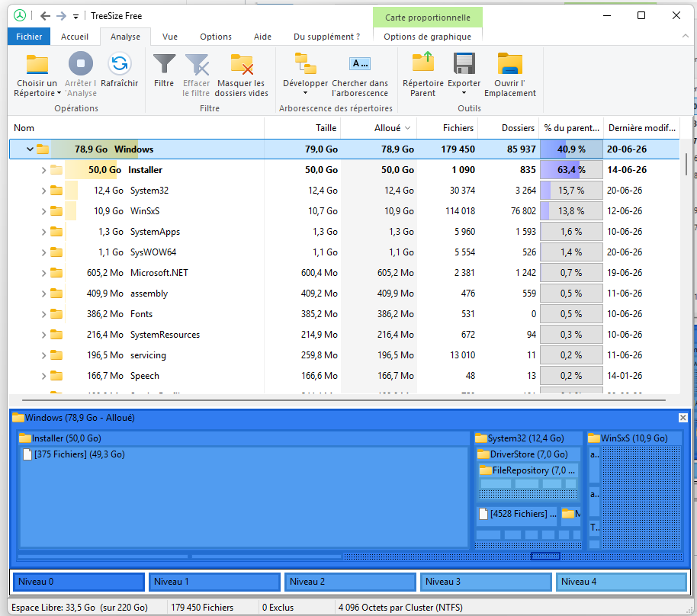Click the Filtre funnel icon
The height and width of the screenshot is (616, 697).
click(164, 63)
